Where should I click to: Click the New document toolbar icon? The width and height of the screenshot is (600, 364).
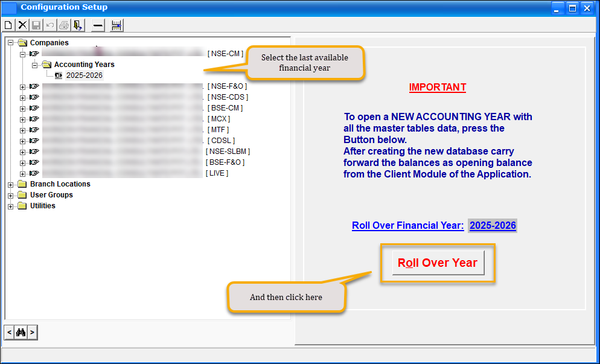point(8,25)
